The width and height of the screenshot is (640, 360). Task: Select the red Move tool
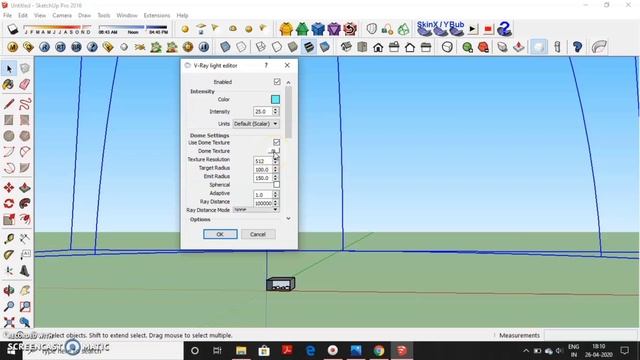pos(9,188)
